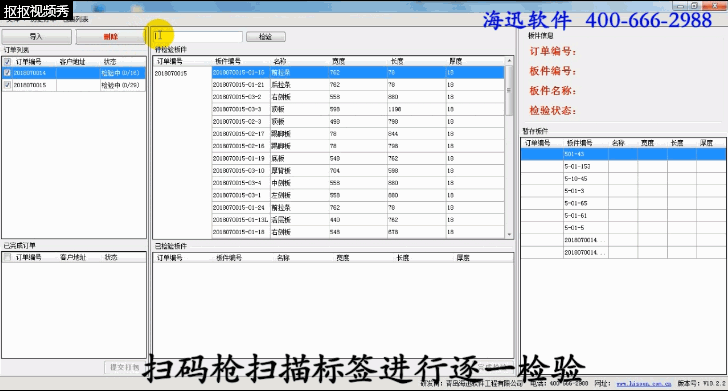Select order row 2018070015 in 订单列表
The image size is (728, 391).
point(74,85)
